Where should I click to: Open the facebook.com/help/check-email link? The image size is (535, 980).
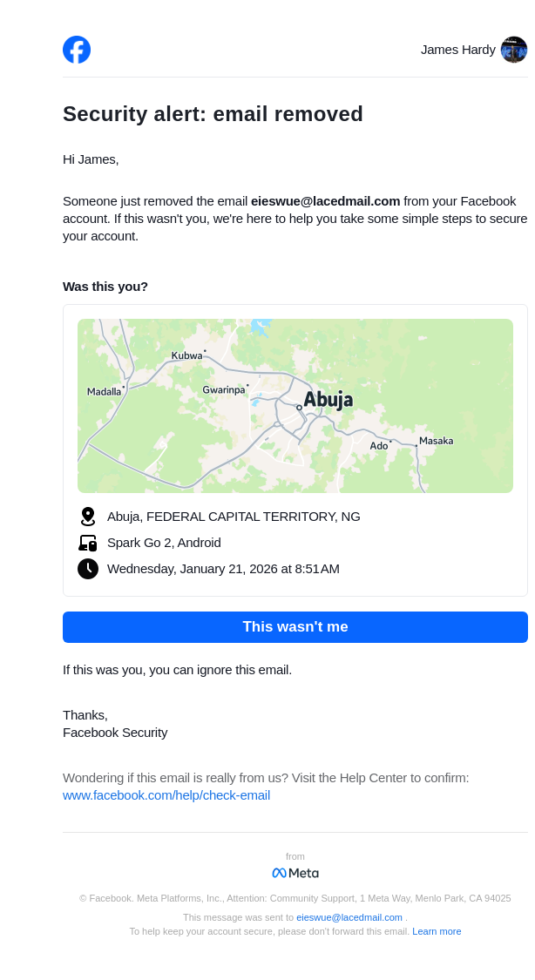click(x=166, y=795)
